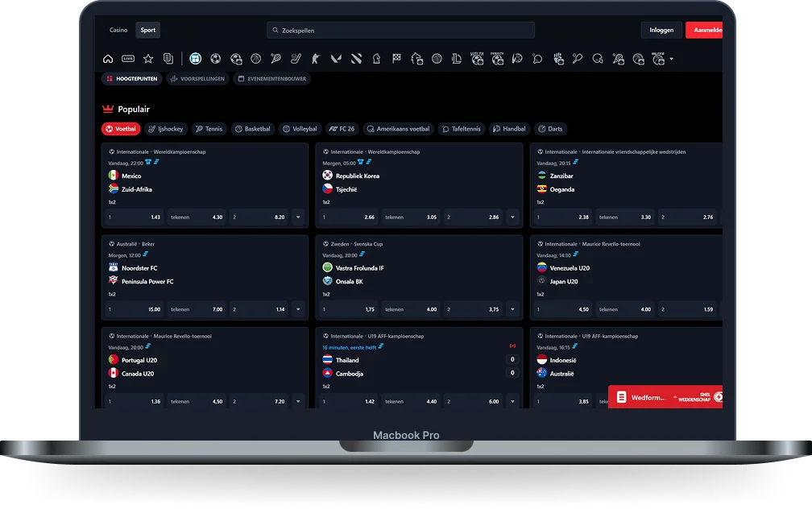Screen dimensions: 812x509
Task: Select the Tennis filter chip
Action: point(209,129)
